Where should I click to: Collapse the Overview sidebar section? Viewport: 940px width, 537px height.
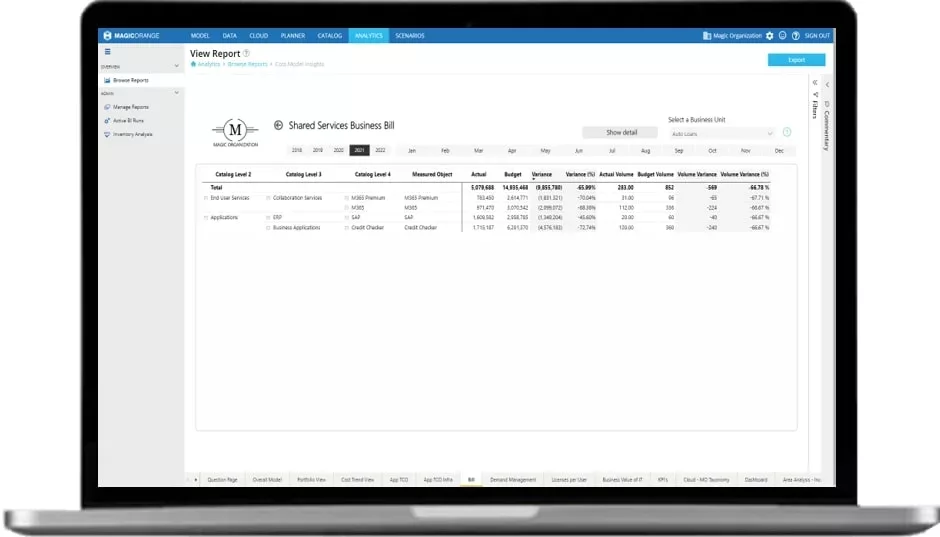(x=176, y=66)
